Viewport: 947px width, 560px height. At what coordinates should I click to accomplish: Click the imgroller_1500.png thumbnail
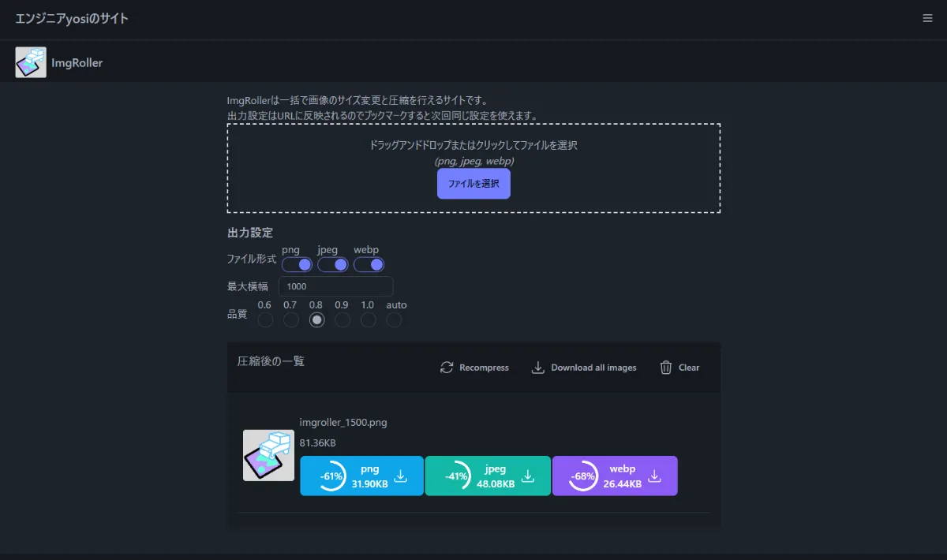click(x=268, y=455)
